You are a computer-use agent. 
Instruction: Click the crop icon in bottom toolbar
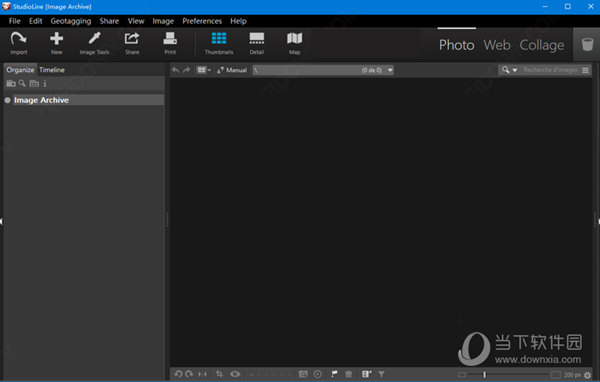[x=219, y=374]
